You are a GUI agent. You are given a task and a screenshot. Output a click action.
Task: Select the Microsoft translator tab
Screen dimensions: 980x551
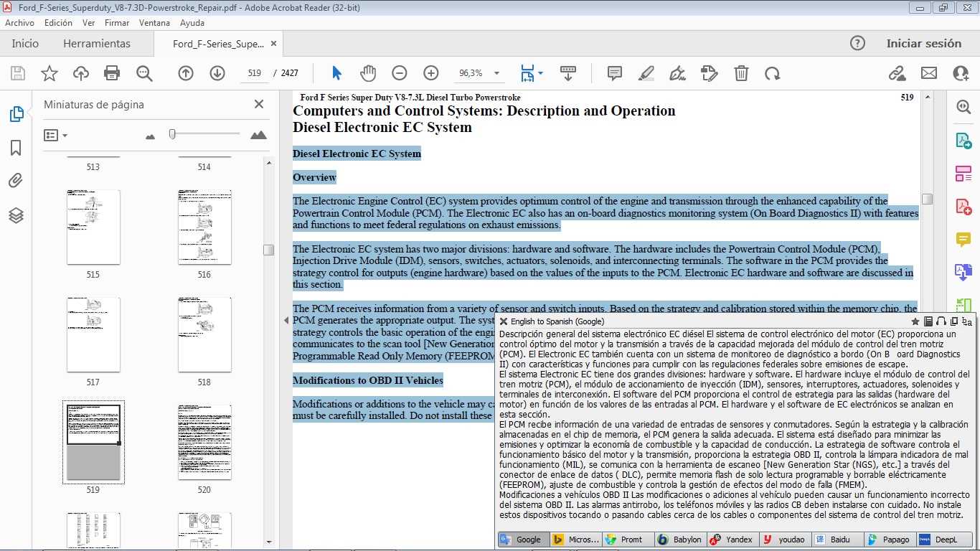(575, 540)
